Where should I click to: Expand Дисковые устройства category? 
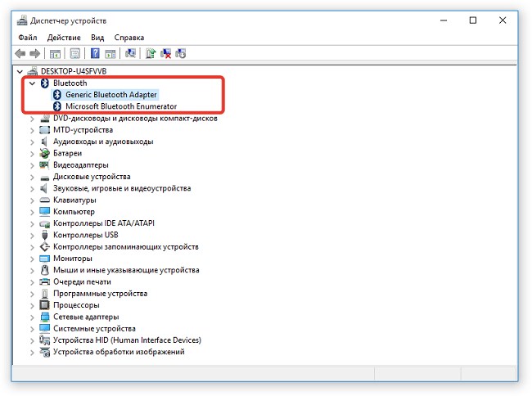tap(32, 177)
